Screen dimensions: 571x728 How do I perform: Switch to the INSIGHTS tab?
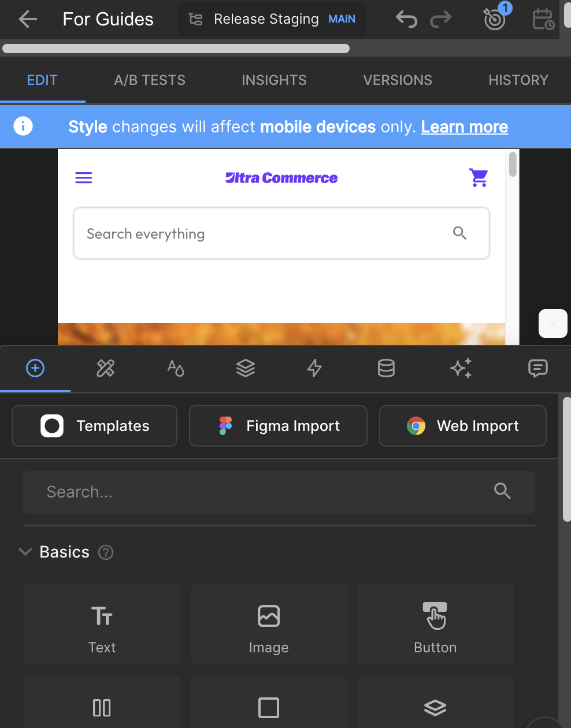274,80
